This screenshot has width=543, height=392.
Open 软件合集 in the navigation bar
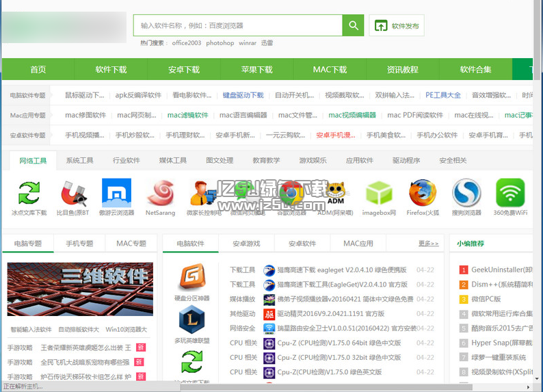475,70
